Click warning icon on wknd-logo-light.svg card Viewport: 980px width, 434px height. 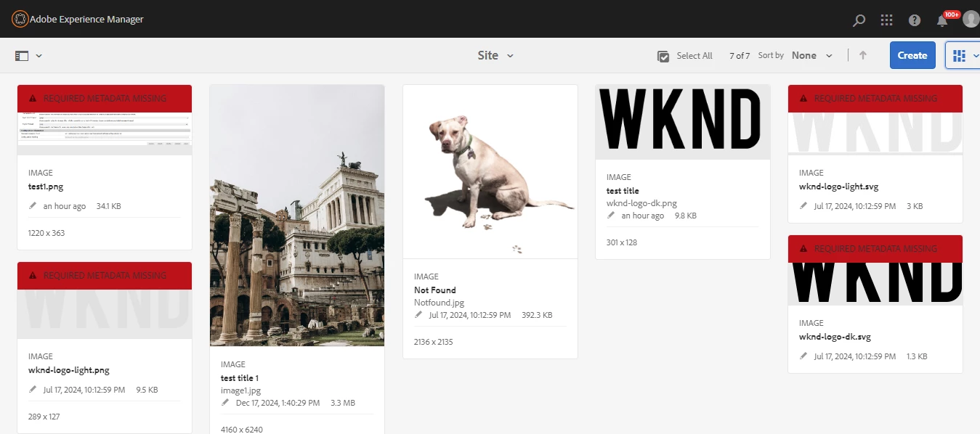tap(803, 98)
